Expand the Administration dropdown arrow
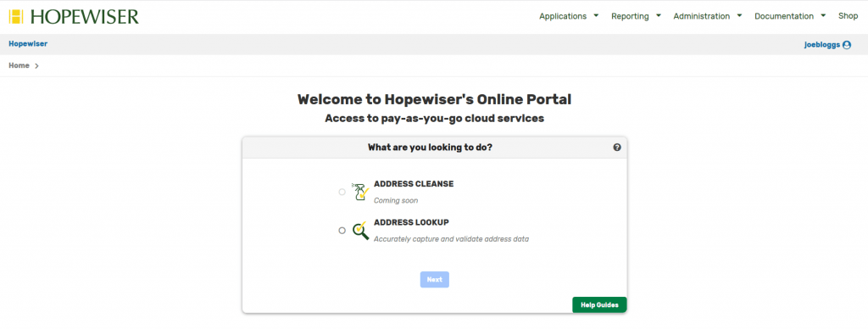 (x=739, y=15)
